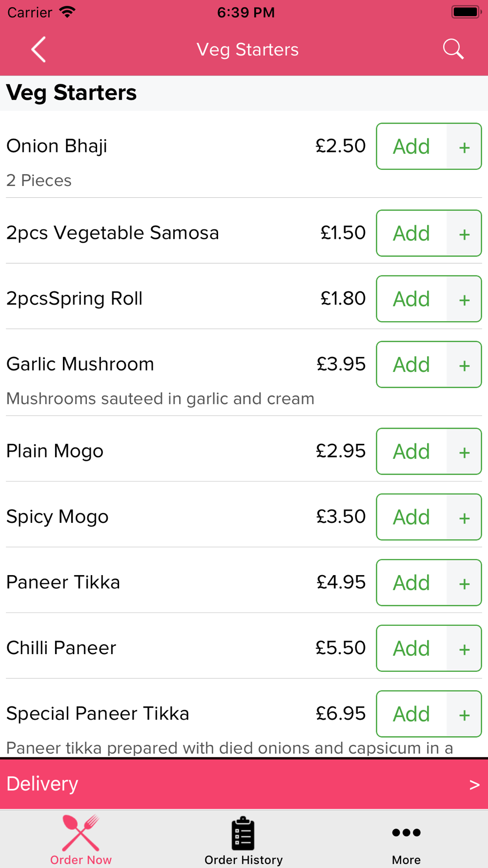Select the Garlic Mushroom item name

pos(80,364)
